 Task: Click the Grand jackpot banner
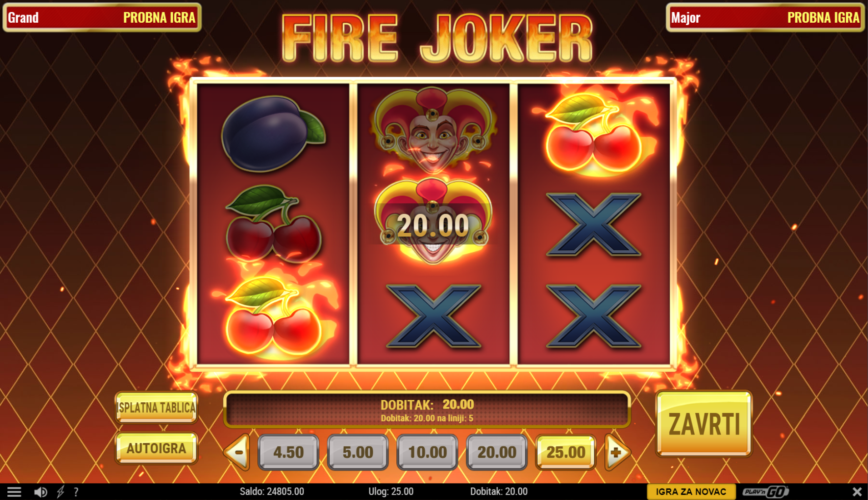pyautogui.click(x=102, y=17)
